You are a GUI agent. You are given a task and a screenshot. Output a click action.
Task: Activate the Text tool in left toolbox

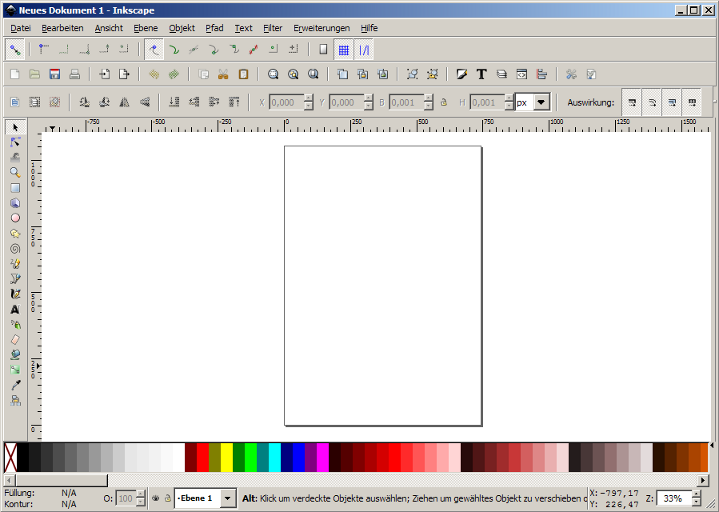[x=15, y=309]
